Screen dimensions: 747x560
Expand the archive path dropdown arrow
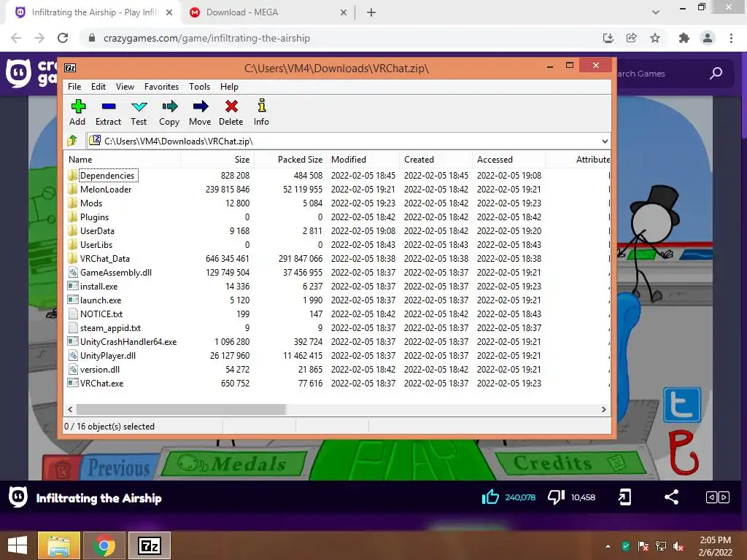tap(605, 141)
